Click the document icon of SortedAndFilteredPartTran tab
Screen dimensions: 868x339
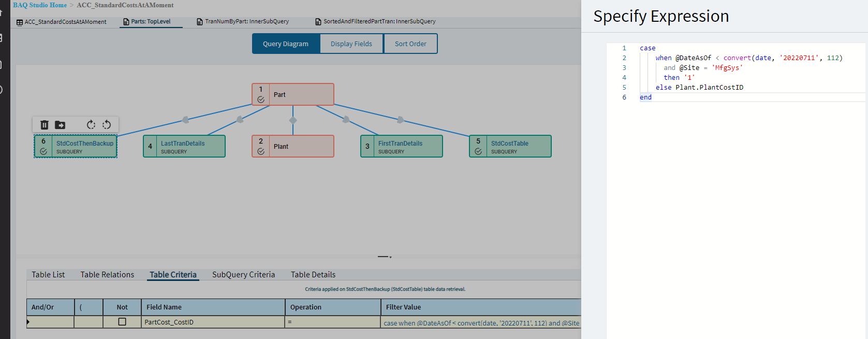318,22
